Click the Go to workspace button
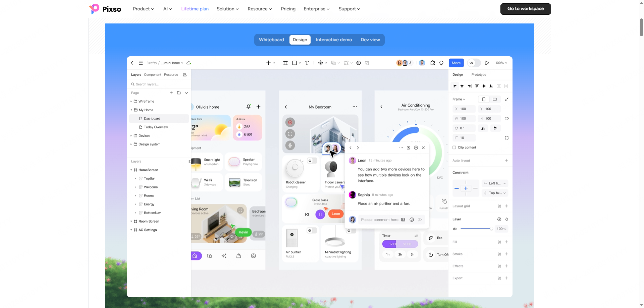 click(x=526, y=9)
